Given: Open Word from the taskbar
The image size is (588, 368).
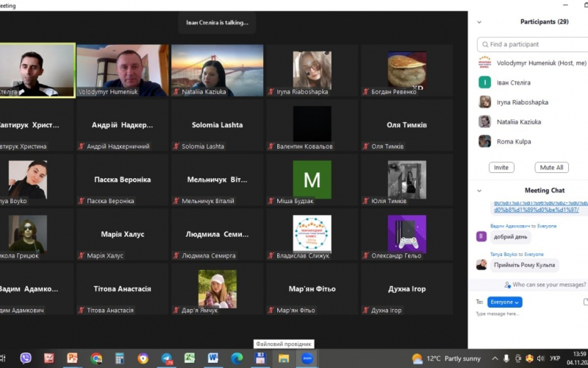Looking at the screenshot, I should tap(213, 358).
